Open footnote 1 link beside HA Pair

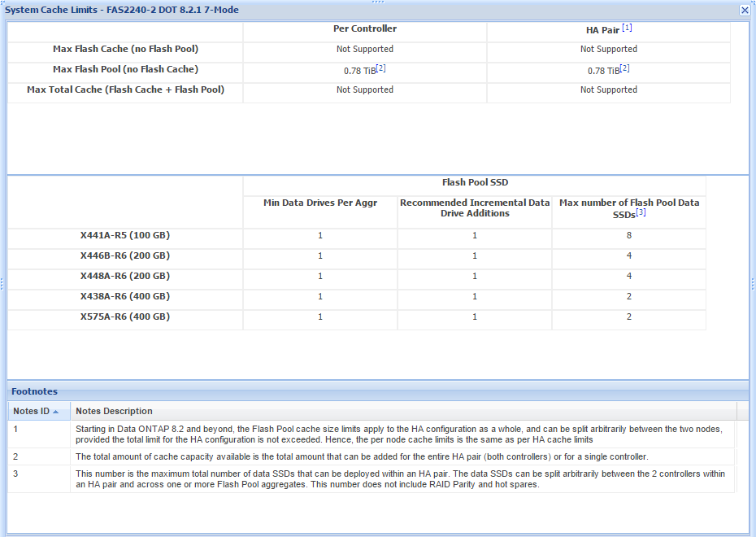point(628,28)
